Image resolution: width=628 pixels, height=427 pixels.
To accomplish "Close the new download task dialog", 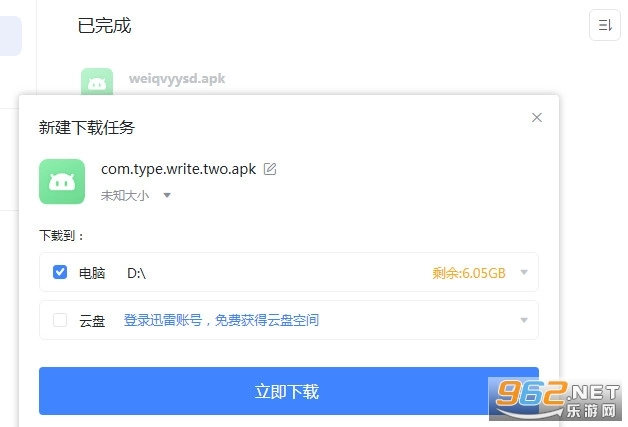I will 537,117.
